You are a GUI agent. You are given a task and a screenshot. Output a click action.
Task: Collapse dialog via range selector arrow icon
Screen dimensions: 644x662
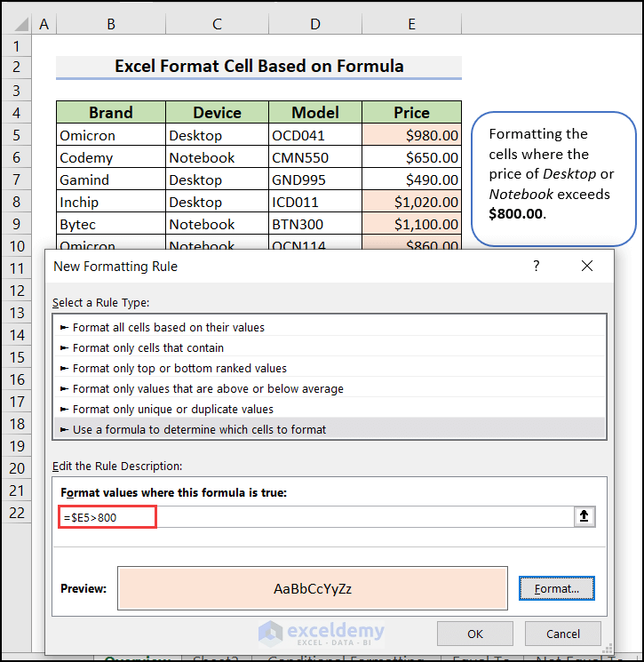tap(584, 516)
